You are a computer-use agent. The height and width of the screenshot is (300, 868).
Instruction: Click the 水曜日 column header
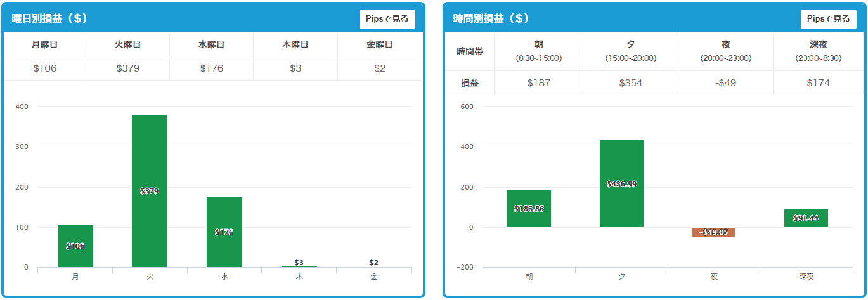point(211,44)
